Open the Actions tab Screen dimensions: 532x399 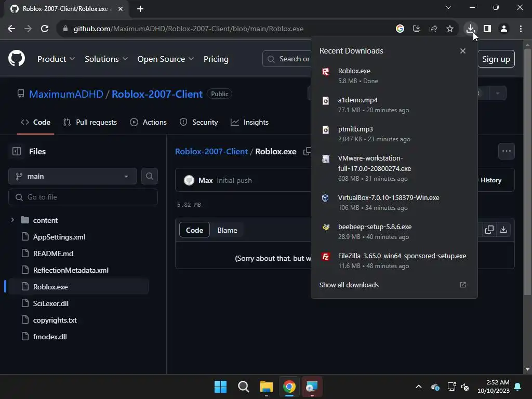(x=148, y=122)
